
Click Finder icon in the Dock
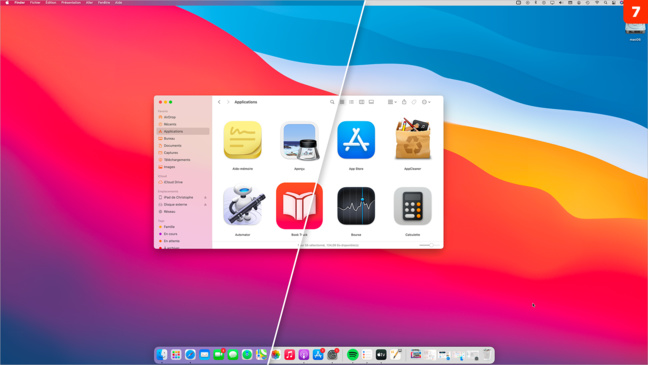point(162,354)
